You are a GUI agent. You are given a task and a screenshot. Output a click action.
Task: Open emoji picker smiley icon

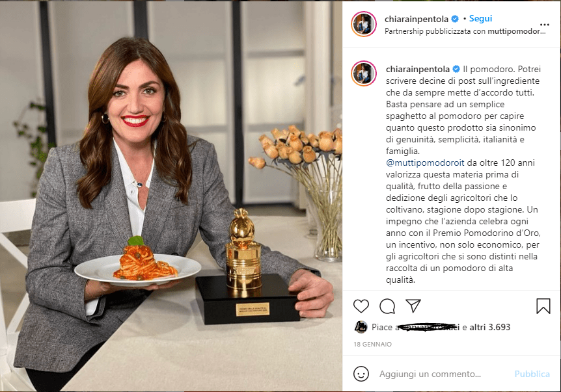tap(361, 374)
